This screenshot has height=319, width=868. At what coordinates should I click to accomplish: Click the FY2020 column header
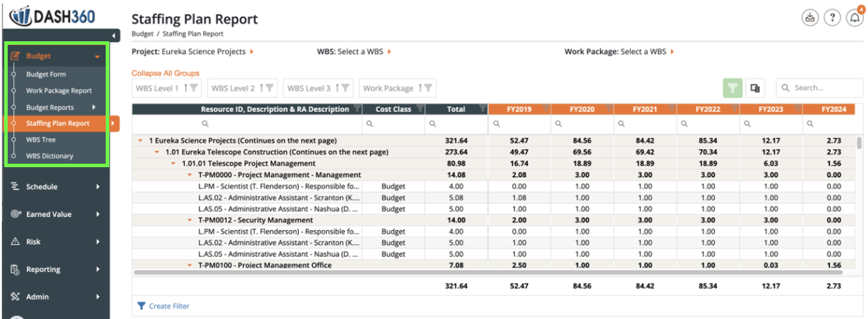(x=582, y=109)
